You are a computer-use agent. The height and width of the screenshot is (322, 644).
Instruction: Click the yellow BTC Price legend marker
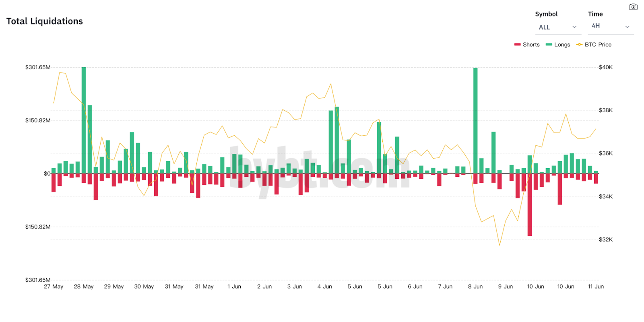tap(580, 45)
